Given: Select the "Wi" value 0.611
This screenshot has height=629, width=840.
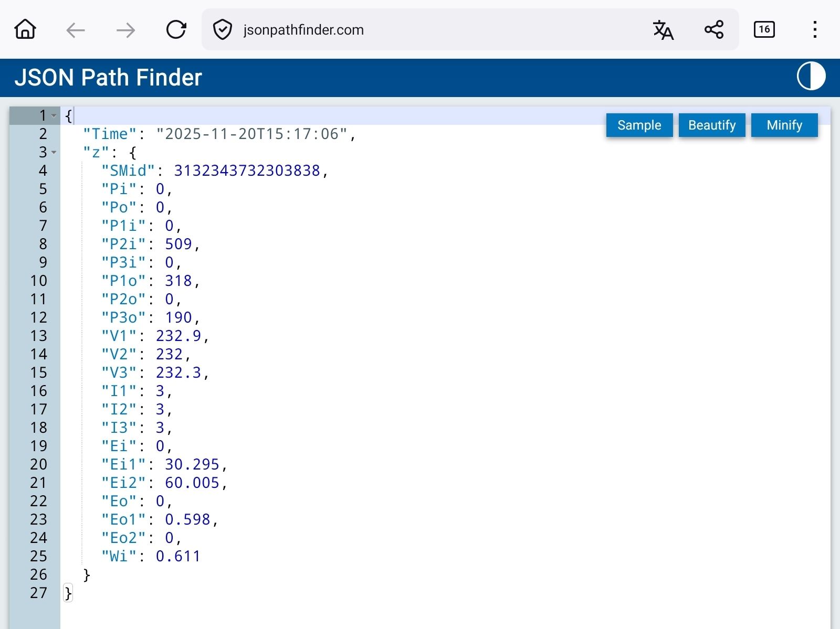Looking at the screenshot, I should click(177, 556).
